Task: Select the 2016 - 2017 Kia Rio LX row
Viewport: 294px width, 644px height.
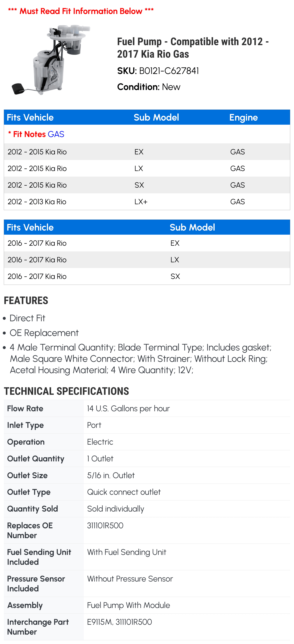Action: coord(147,260)
